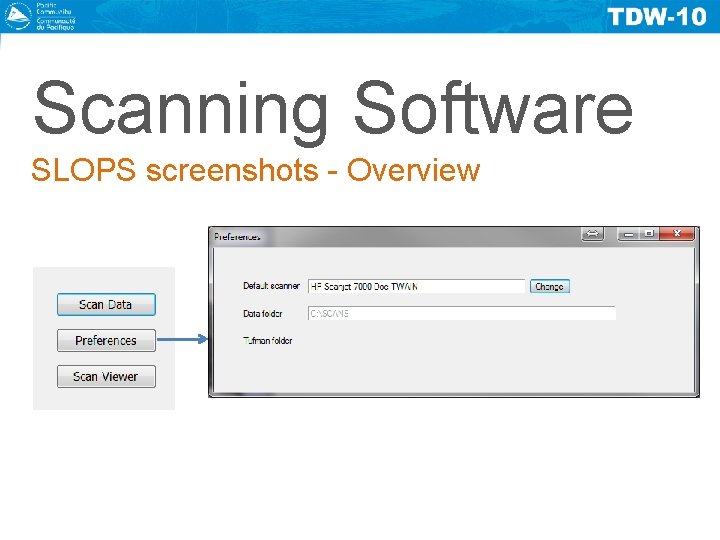Select the Default scanner text field
Image resolution: width=720 pixels, height=540 pixels.
(x=416, y=286)
